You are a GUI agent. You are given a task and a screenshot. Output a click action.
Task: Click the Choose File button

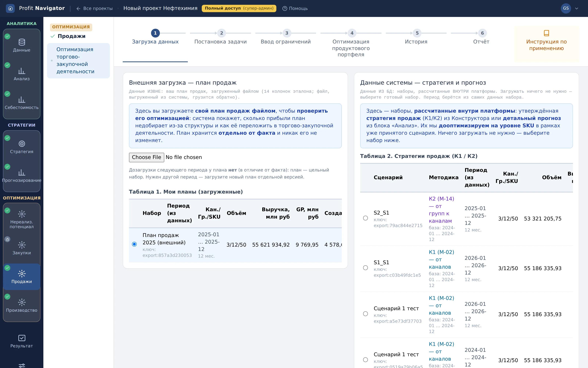tap(146, 157)
